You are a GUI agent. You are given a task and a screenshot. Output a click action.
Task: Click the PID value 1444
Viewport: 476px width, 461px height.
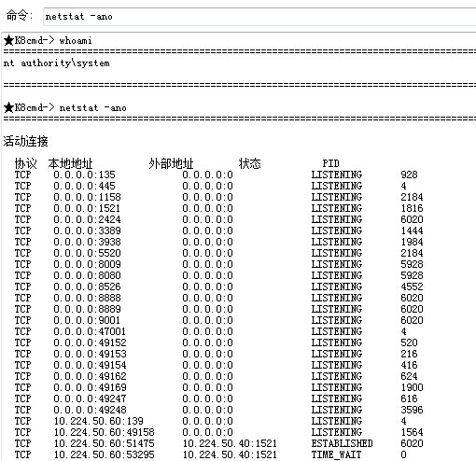coord(412,230)
